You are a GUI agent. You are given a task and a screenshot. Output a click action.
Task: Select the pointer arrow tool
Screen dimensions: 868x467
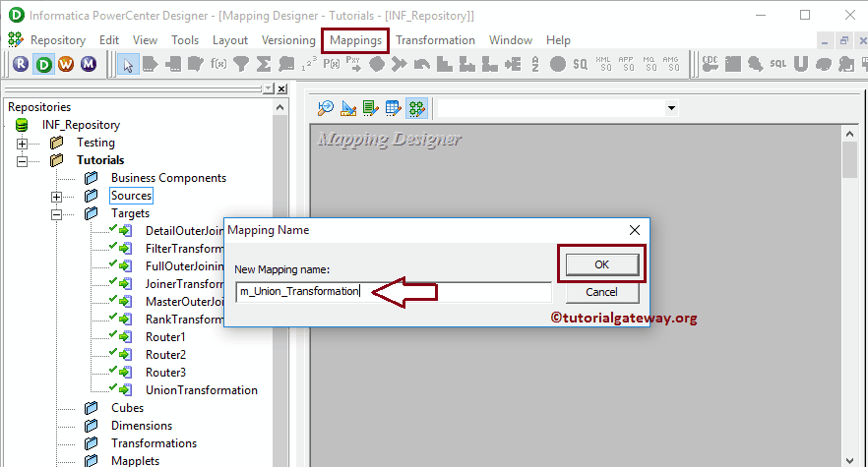click(x=128, y=65)
